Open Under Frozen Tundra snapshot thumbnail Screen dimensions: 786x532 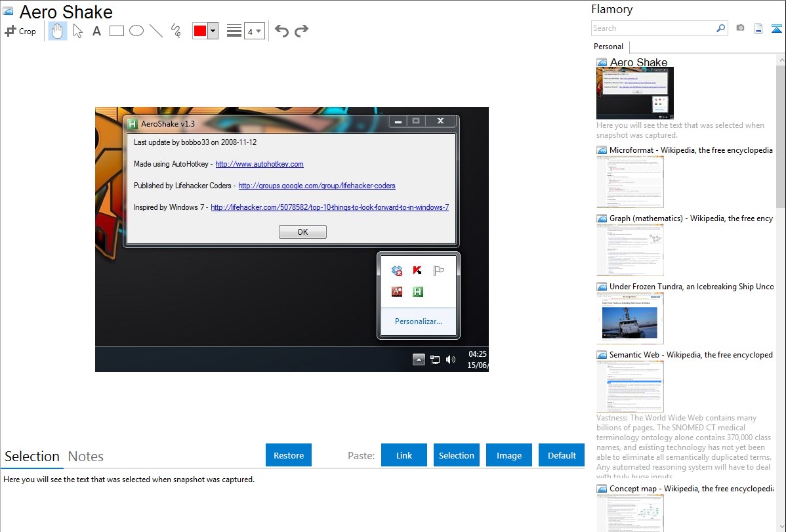(630, 318)
